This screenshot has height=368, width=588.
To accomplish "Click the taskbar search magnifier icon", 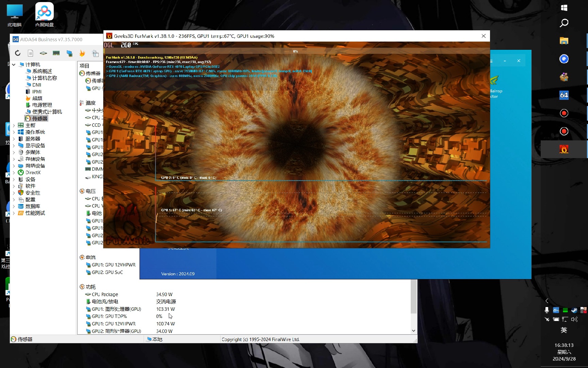I will 564,23.
